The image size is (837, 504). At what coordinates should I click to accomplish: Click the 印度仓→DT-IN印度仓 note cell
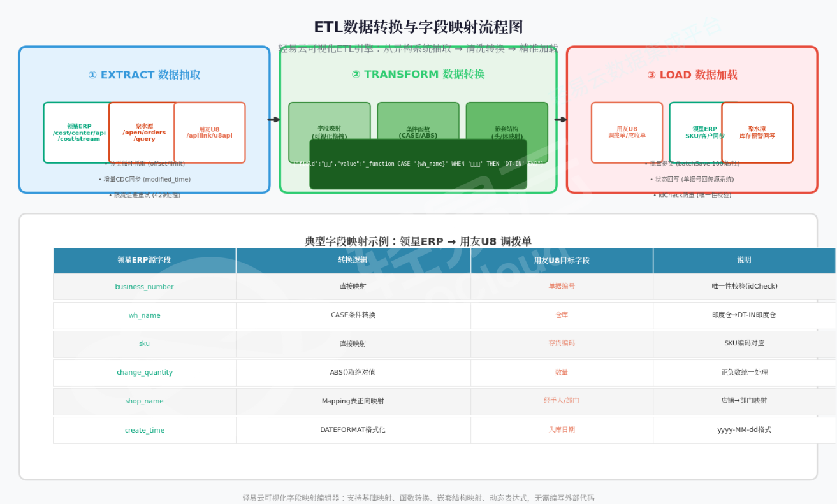745,315
